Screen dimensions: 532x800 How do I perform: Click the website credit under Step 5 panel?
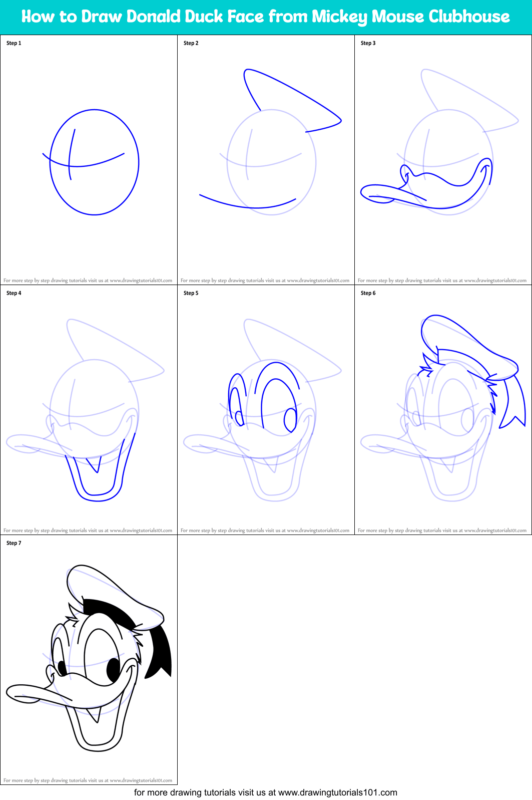tap(265, 530)
